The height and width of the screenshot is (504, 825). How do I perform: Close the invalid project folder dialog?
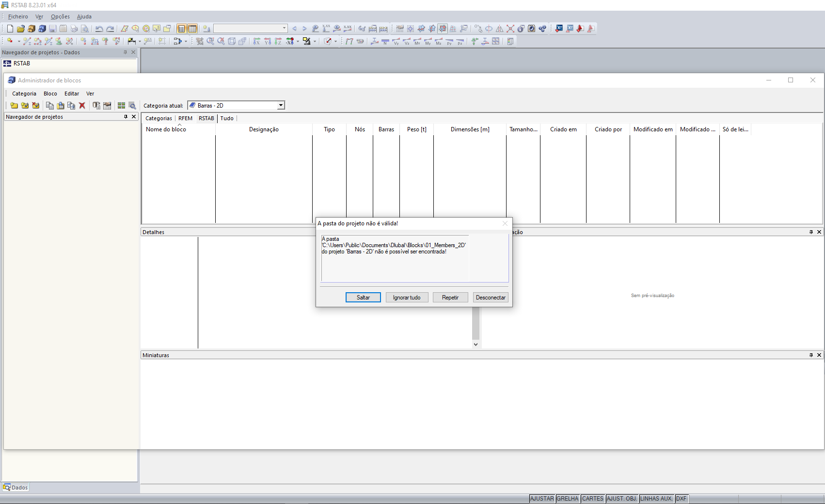(505, 223)
